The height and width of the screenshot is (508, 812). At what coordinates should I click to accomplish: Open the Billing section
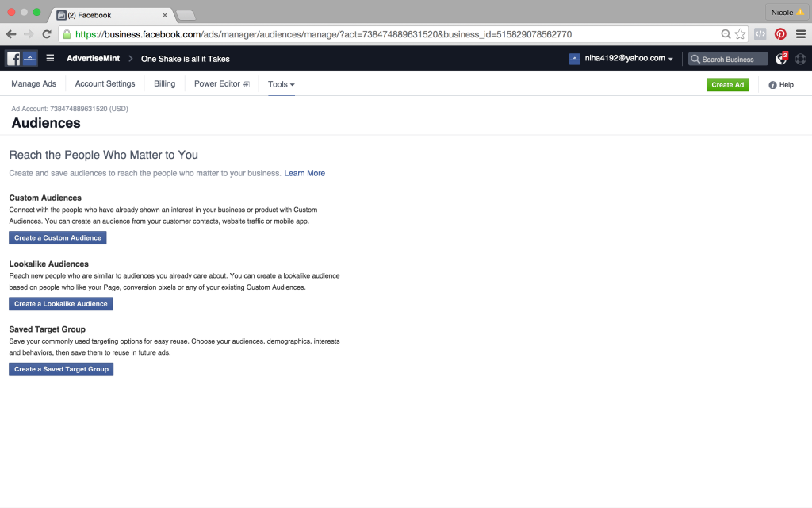(164, 83)
